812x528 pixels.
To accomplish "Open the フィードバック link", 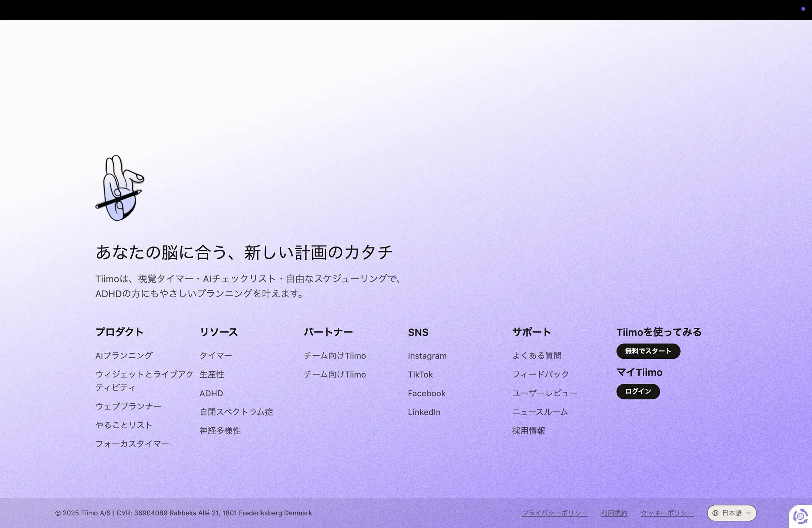I will click(x=540, y=374).
